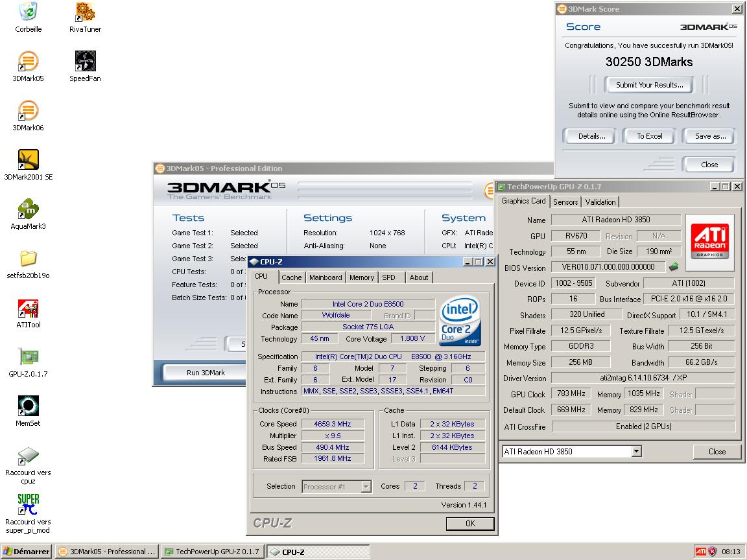Viewport: 747px width, 560px height.
Task: Switch to 3DMark05 Professional taskbar button
Action: coord(107,552)
